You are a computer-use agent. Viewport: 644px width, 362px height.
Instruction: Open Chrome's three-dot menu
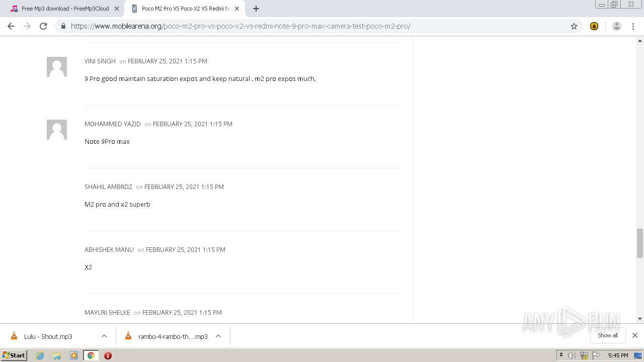[633, 26]
